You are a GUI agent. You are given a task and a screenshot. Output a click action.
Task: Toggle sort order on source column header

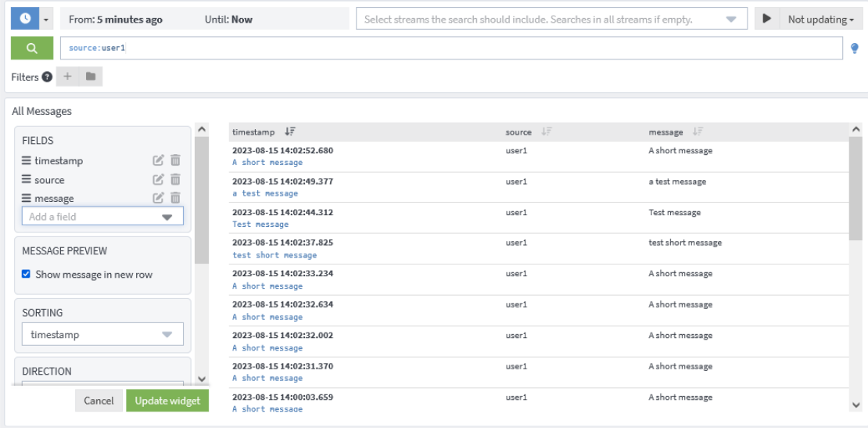[547, 132]
